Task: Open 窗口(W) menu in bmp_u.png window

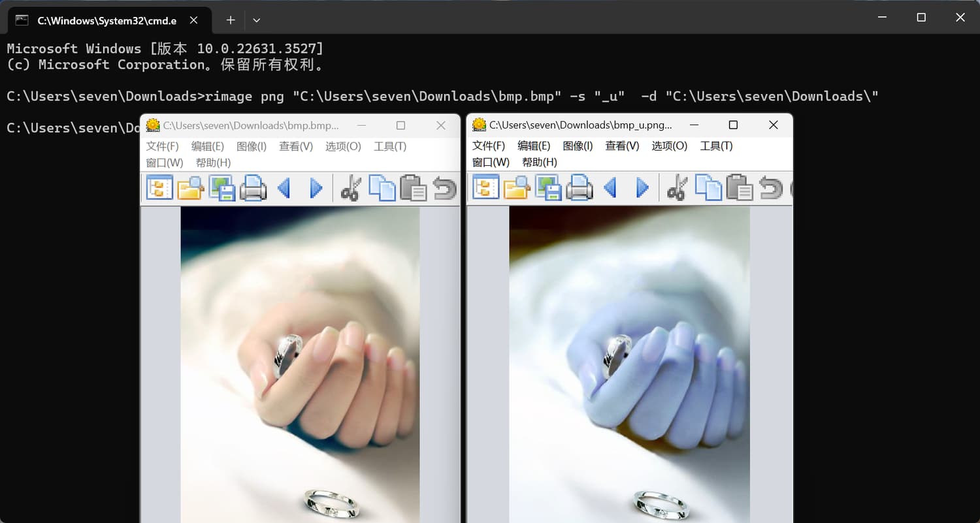Action: 491,162
